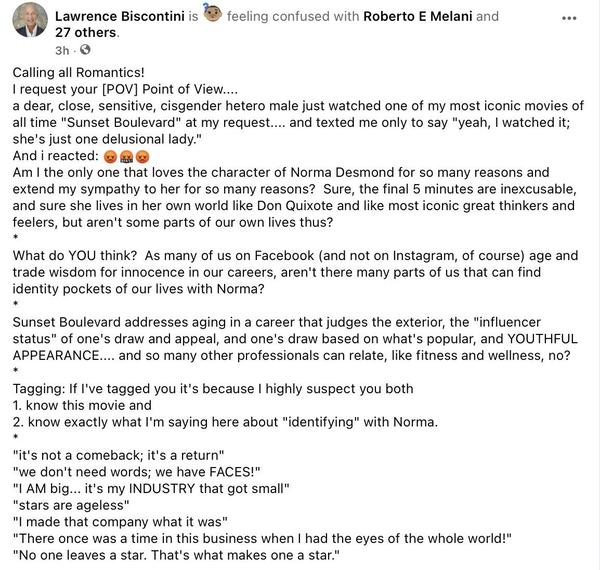
Task: Click the confused feeling emoji icon
Action: point(213,16)
